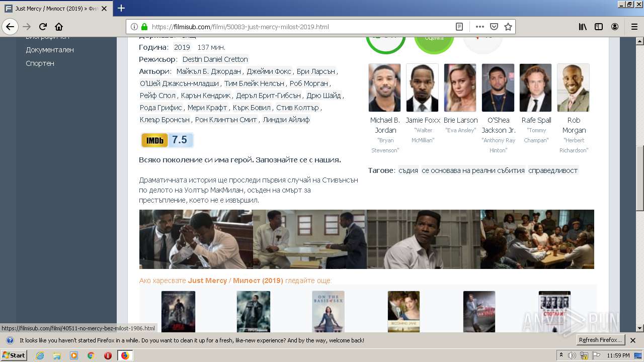Show hidden tray icons arrow
This screenshot has height=362, width=644.
pos(561,355)
